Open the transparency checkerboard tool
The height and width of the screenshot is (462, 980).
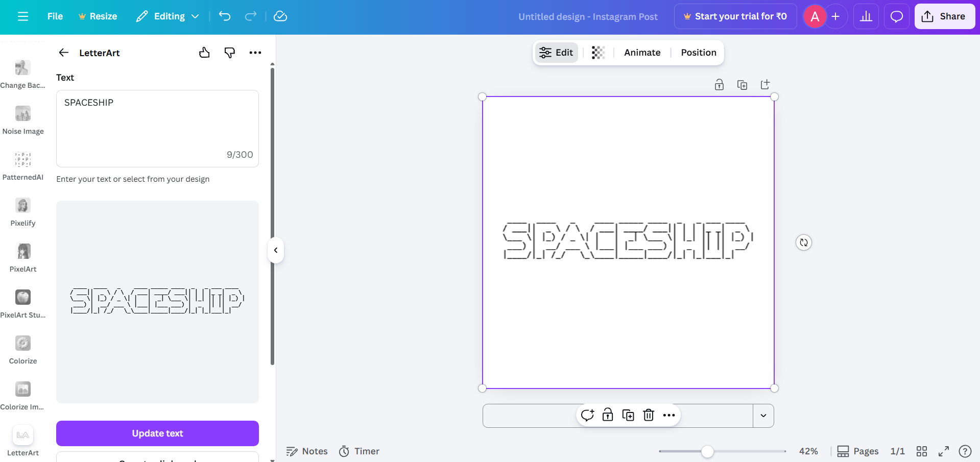[x=598, y=53]
